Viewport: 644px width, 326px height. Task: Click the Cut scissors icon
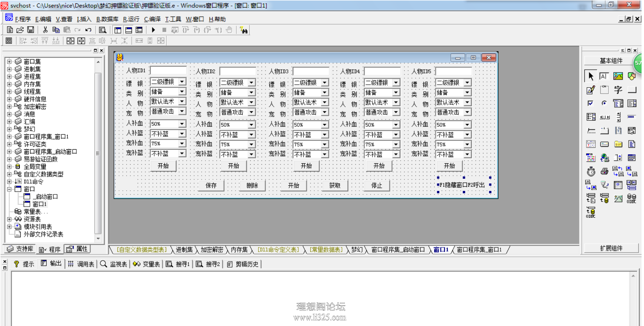45,30
